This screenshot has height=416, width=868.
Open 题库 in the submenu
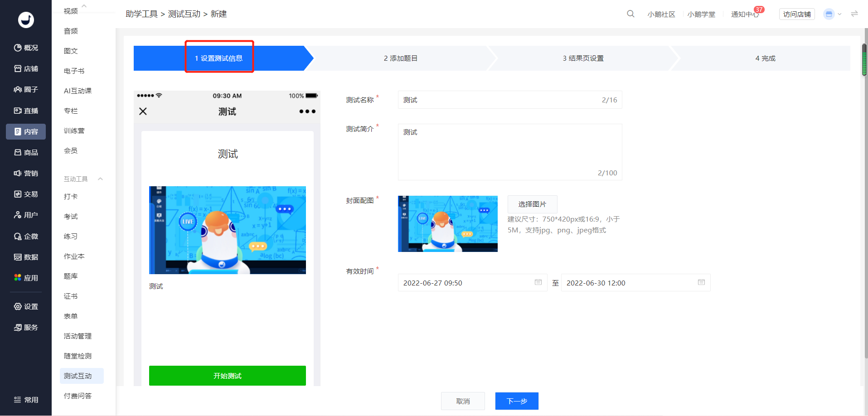click(71, 276)
